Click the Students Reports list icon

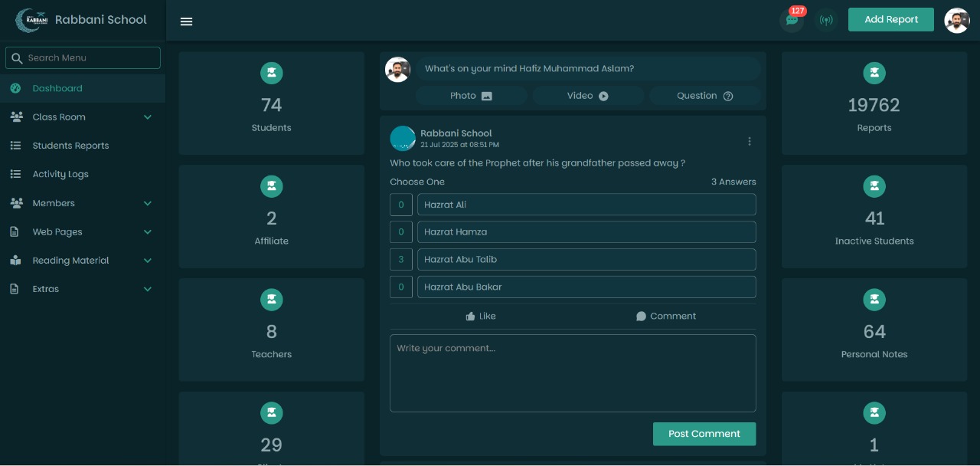(x=15, y=146)
